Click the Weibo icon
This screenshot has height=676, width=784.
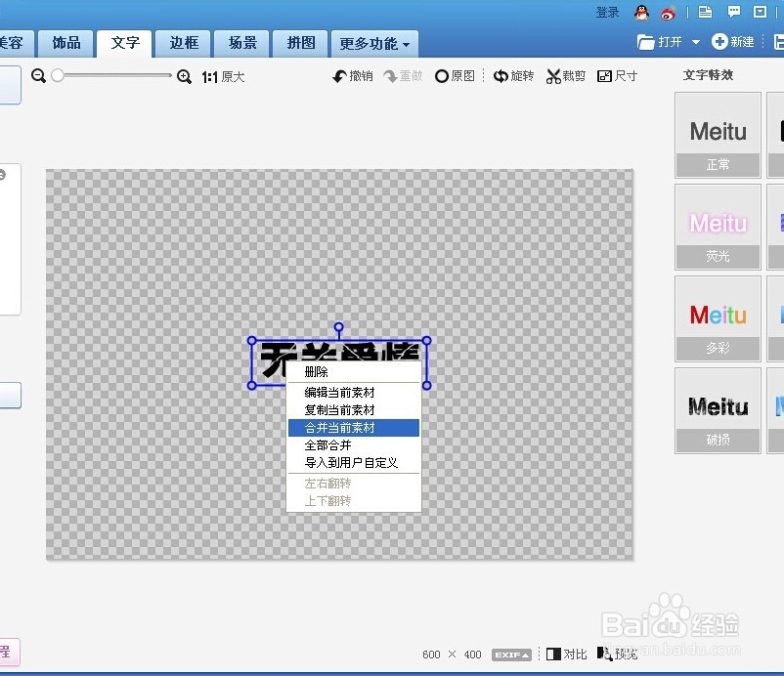tap(668, 13)
